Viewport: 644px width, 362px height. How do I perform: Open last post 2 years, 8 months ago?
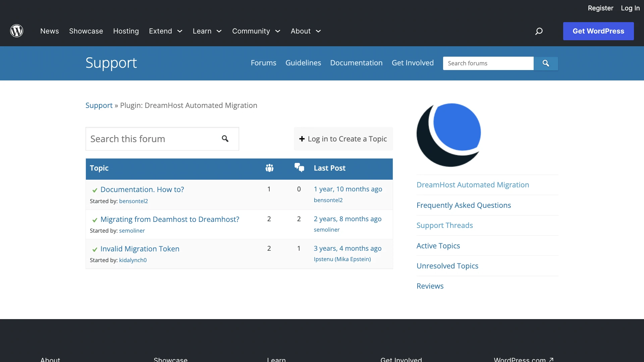pos(347,219)
